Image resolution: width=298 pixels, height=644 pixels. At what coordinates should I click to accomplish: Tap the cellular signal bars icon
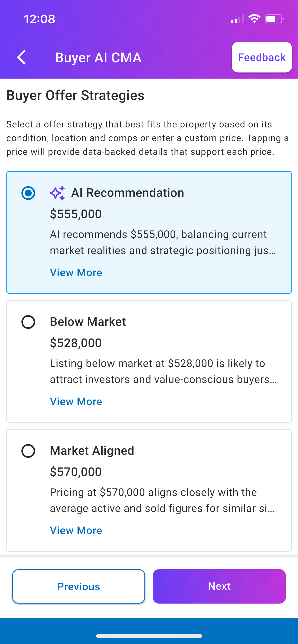[x=237, y=19]
